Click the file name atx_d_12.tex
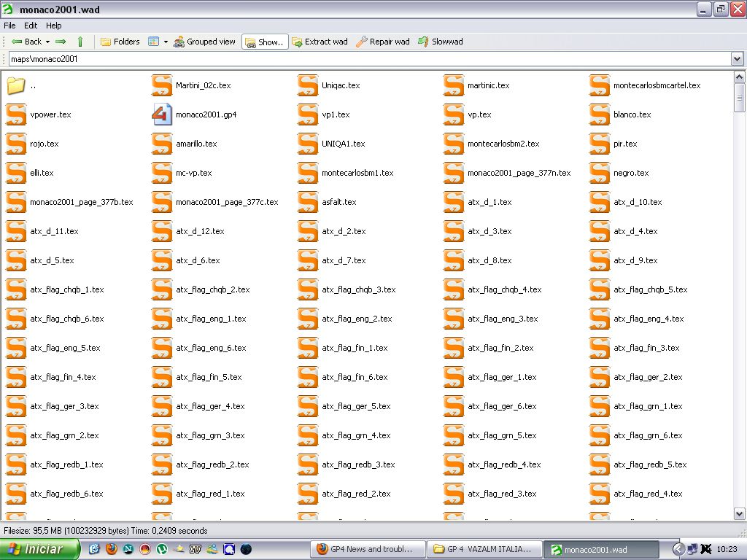The height and width of the screenshot is (560, 747). pyautogui.click(x=200, y=231)
